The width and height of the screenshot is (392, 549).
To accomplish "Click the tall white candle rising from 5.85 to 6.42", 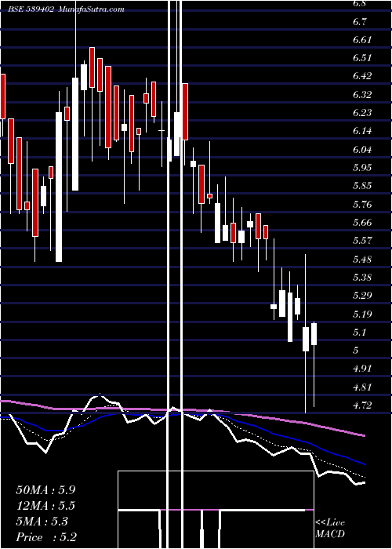I will click(x=75, y=134).
